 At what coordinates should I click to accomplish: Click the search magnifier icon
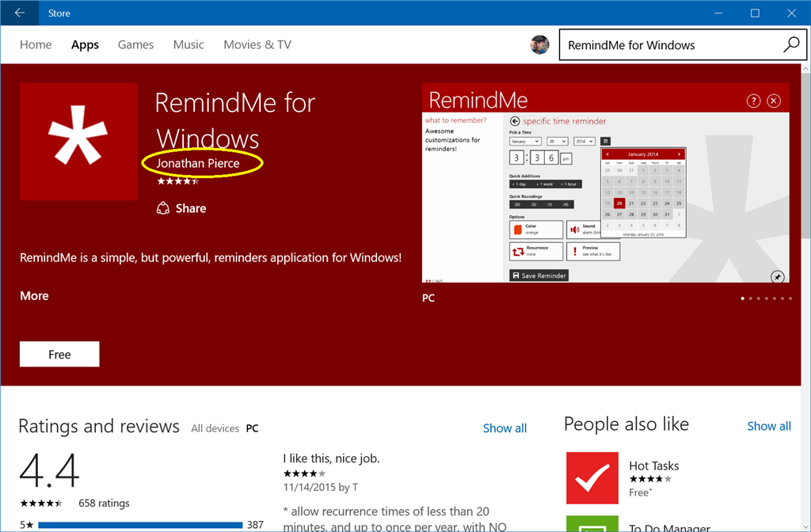pos(791,45)
